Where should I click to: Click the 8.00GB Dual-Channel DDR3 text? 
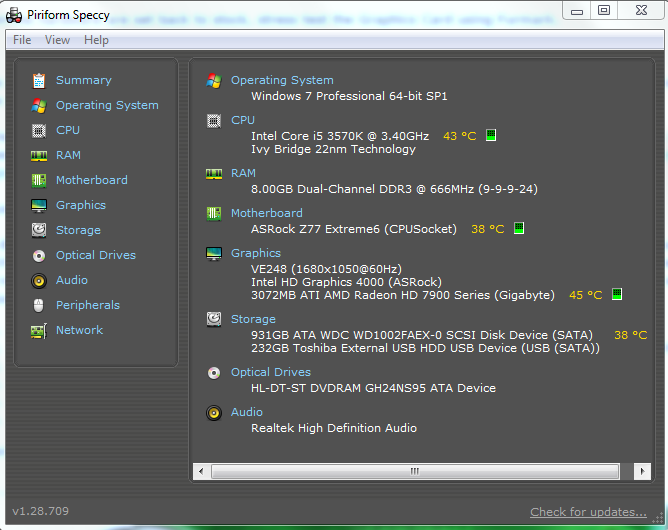point(394,189)
